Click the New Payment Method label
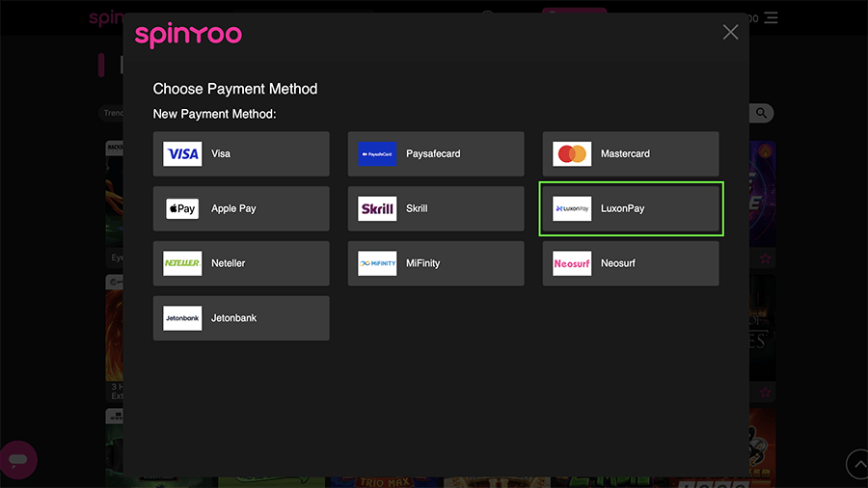Image resolution: width=868 pixels, height=488 pixels. coord(214,114)
